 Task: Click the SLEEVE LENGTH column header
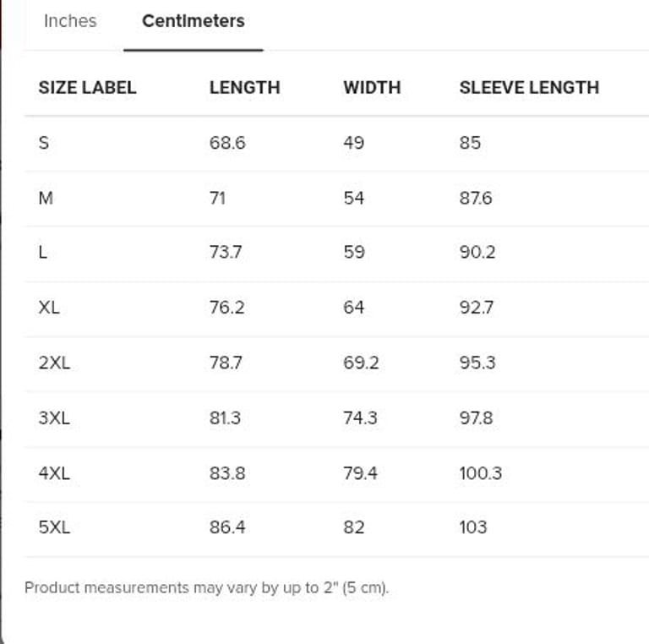point(529,87)
